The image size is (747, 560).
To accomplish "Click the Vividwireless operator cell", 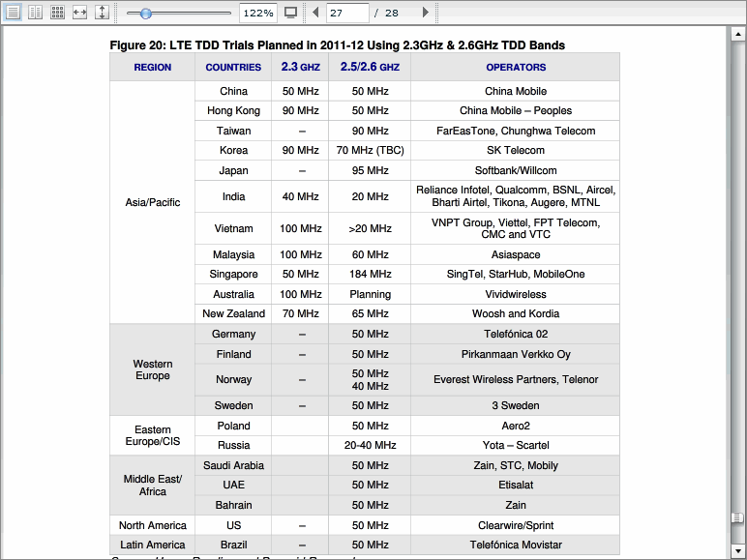I will click(x=516, y=294).
